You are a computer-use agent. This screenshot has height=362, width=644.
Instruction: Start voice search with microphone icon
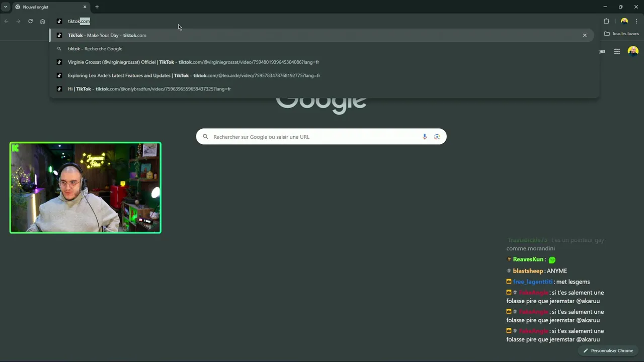tap(425, 137)
